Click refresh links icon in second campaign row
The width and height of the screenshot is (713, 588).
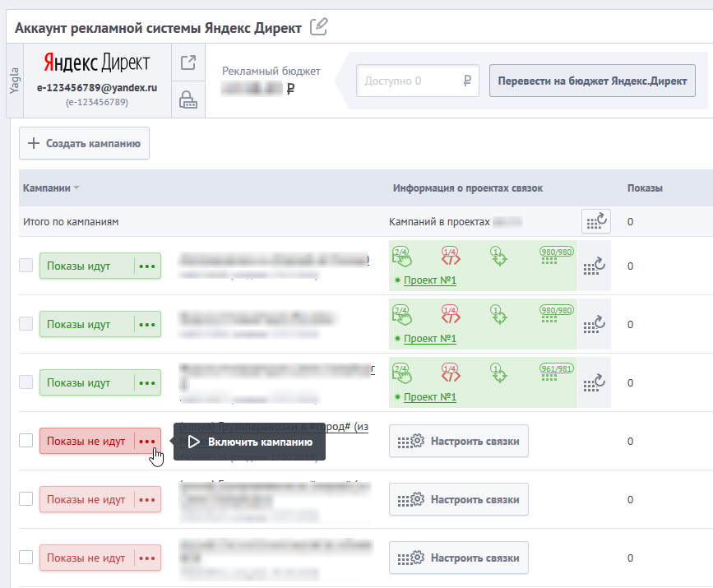click(595, 324)
